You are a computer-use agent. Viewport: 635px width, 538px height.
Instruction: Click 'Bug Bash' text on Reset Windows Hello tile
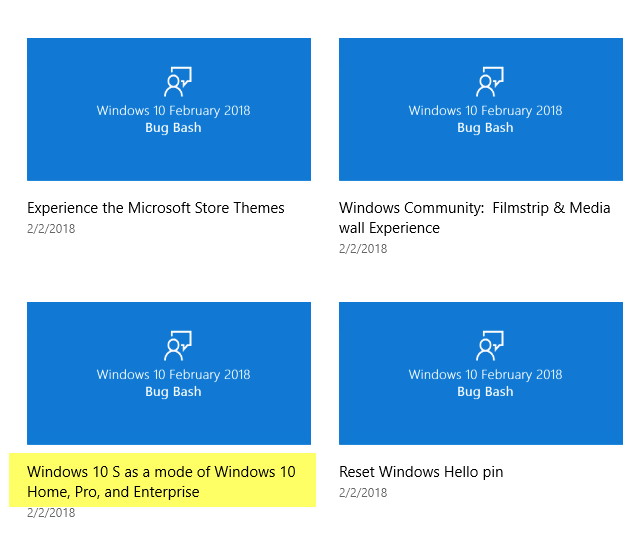[x=485, y=392]
